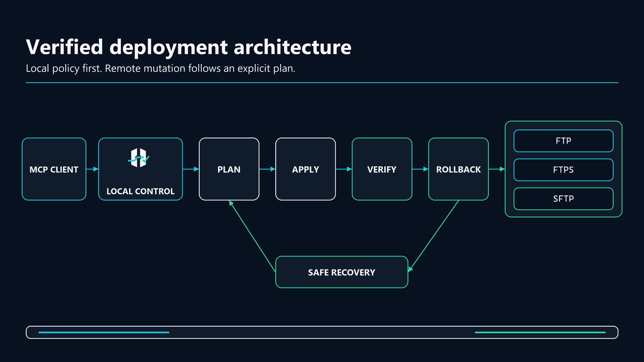
Task: Click the PLAN step box
Action: pyautogui.click(x=229, y=169)
